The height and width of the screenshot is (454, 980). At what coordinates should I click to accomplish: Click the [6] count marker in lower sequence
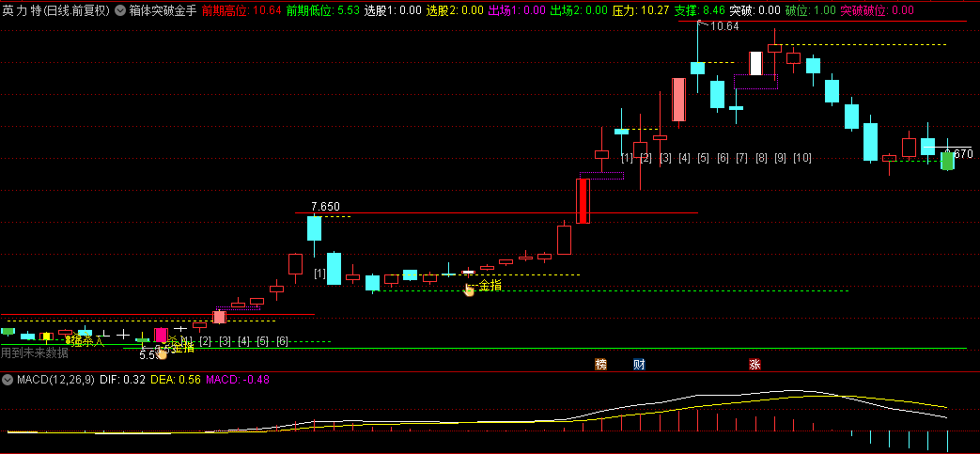tap(283, 341)
